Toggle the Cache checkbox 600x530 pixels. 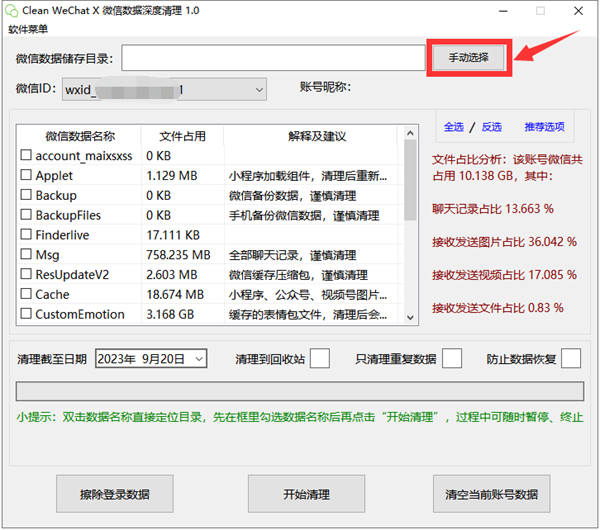point(26,294)
